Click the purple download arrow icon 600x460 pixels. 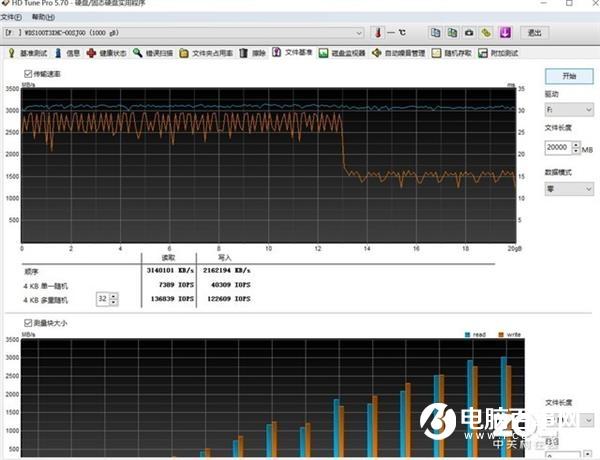point(505,33)
